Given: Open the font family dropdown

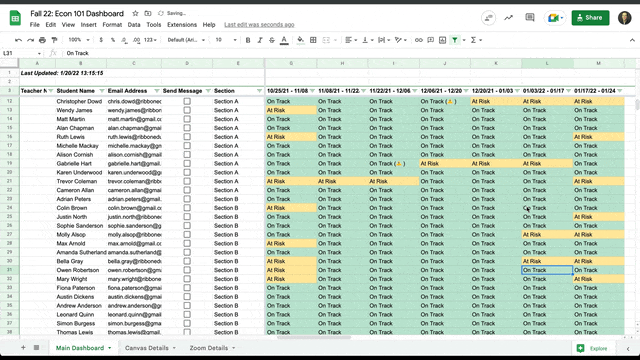Looking at the screenshot, I should 186,40.
